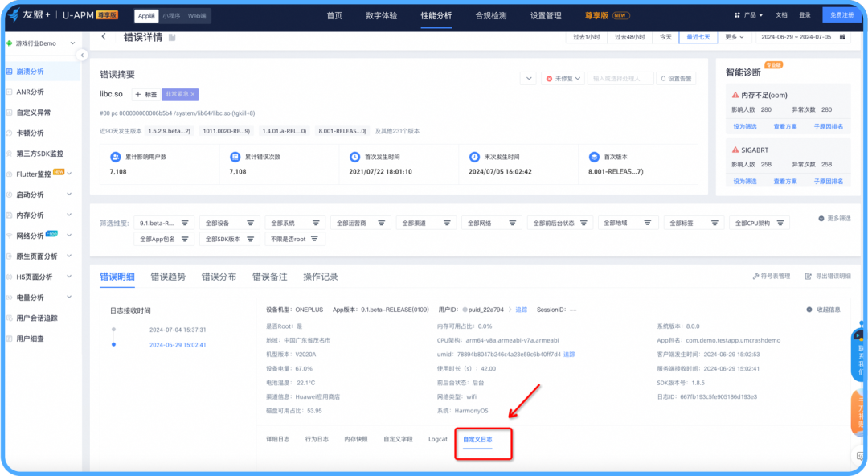Switch to the Web端 platform toggle

coord(197,16)
